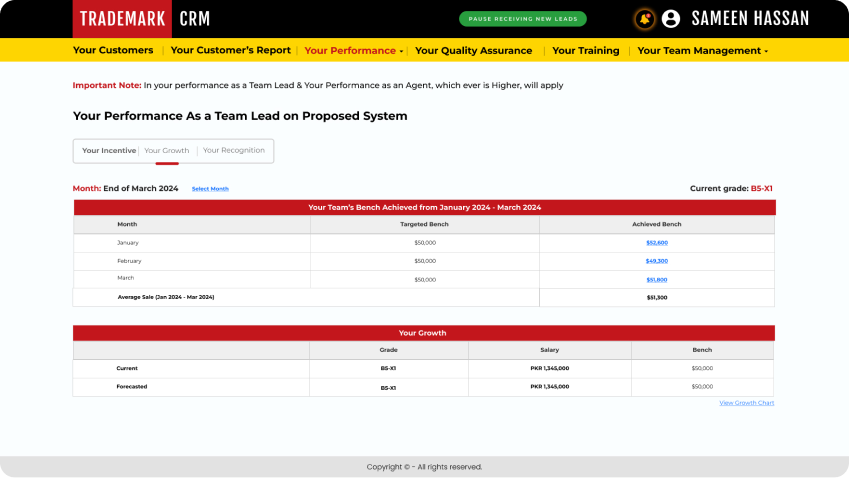Click the View Growth Chart link
This screenshot has width=849, height=478.
(746, 403)
